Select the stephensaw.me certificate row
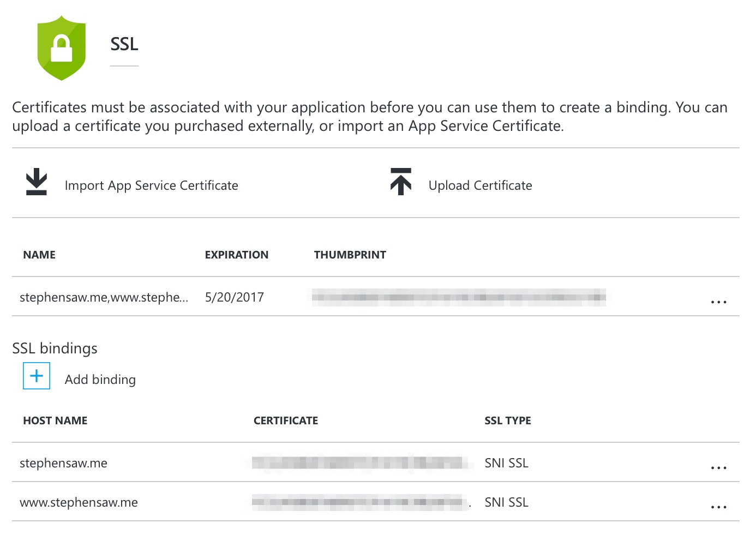Screen dimensions: 756x541 coord(104,297)
